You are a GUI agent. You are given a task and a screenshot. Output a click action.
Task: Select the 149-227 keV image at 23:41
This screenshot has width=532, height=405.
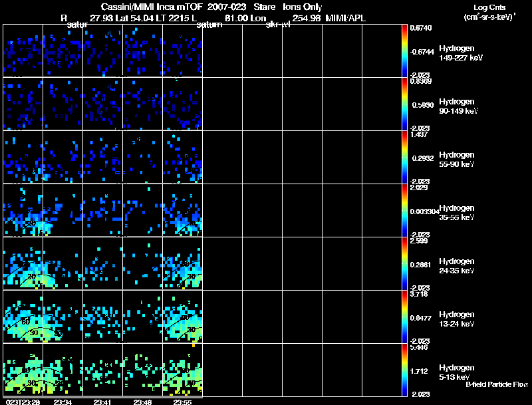pyautogui.click(x=103, y=51)
